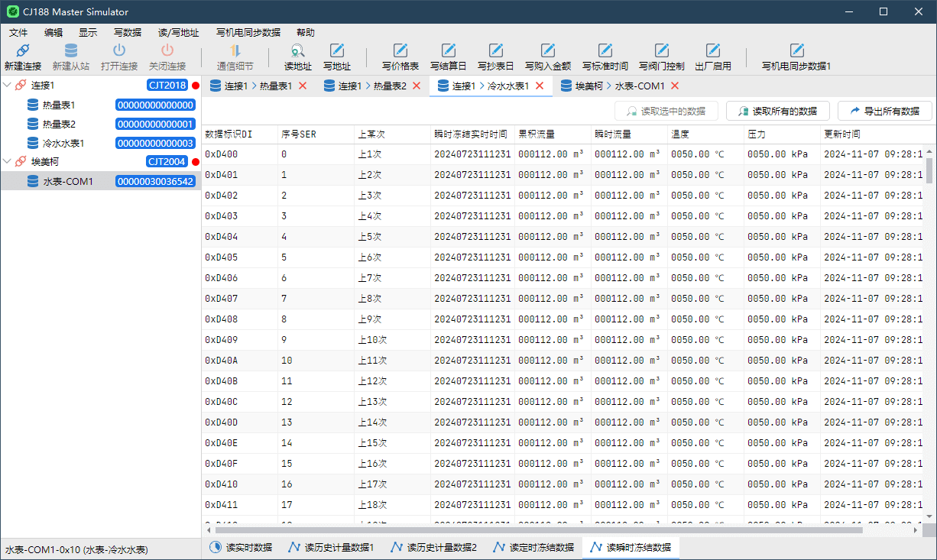Click the CJT2004 protocol badge

[167, 162]
